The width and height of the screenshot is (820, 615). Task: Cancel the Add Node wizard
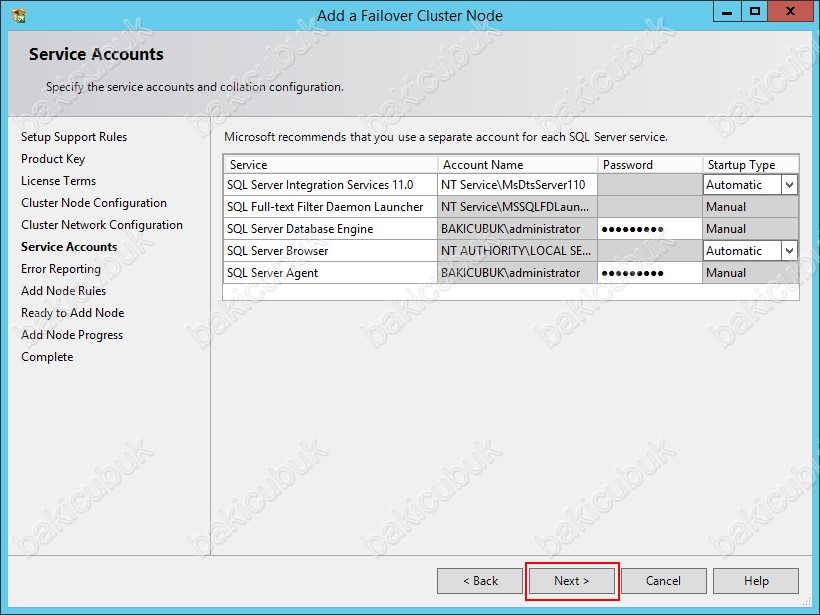[x=663, y=581]
